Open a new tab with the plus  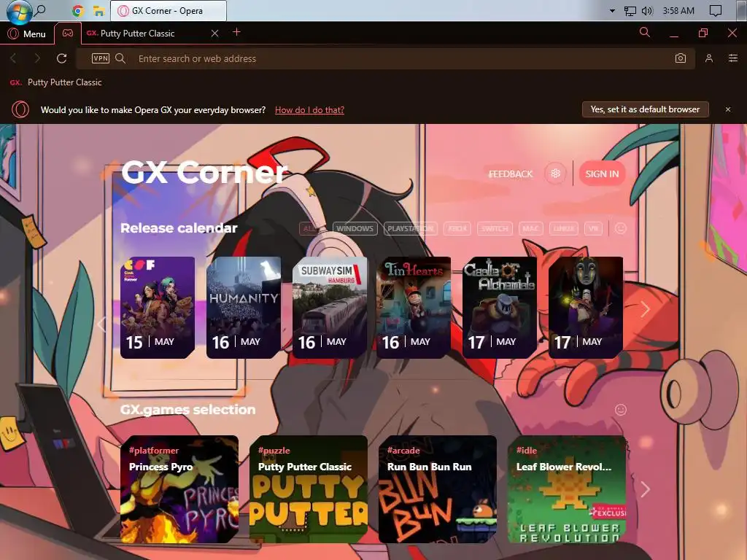pyautogui.click(x=236, y=32)
